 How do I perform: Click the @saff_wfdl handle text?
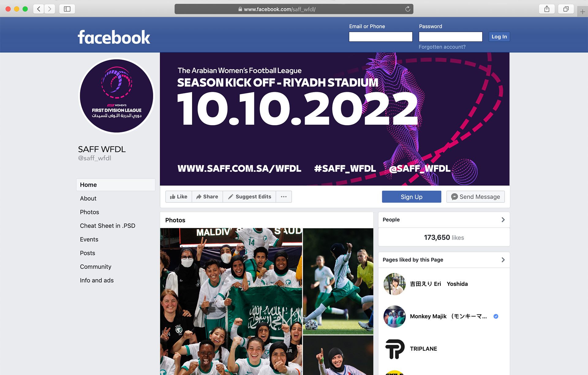tap(95, 158)
